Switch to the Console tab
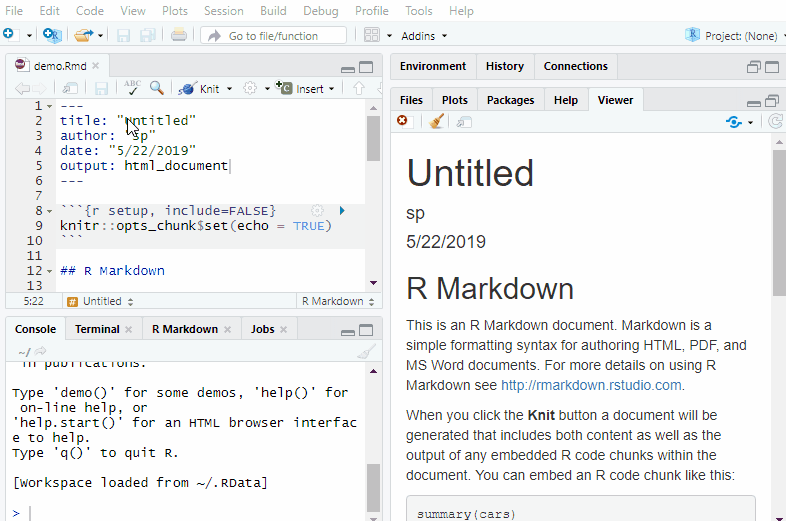The height and width of the screenshot is (521, 786). [35, 329]
